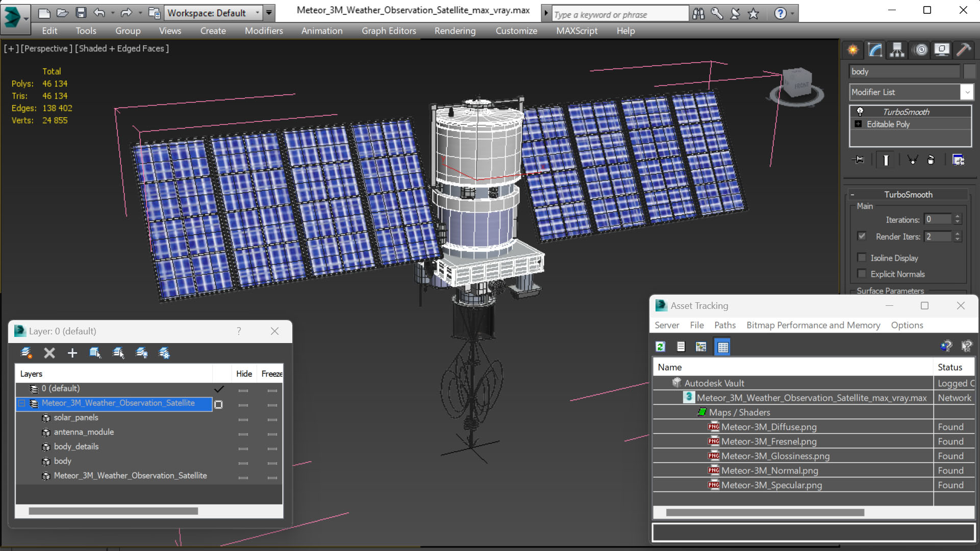Expand the Editable Poly sub-object levels
Screen dimensions: 980x551
point(858,124)
